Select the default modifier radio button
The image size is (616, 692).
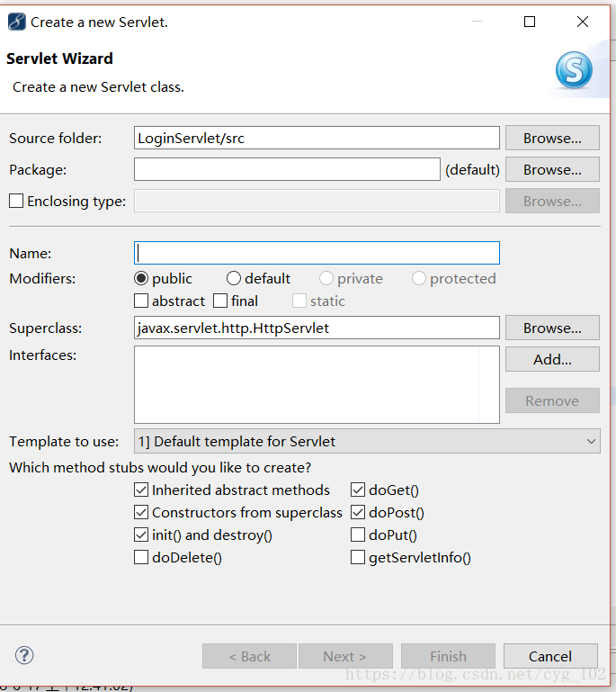(x=234, y=278)
